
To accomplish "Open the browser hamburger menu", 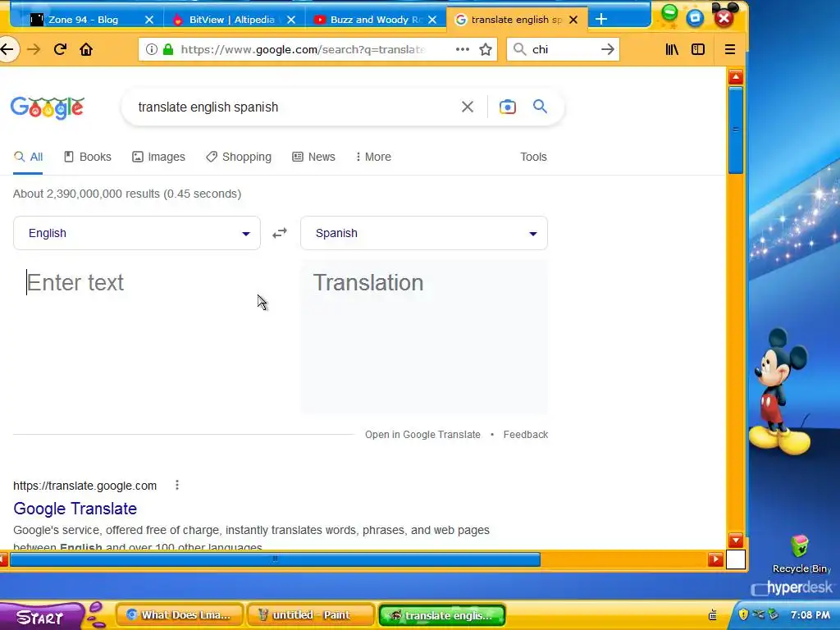I will 729,49.
